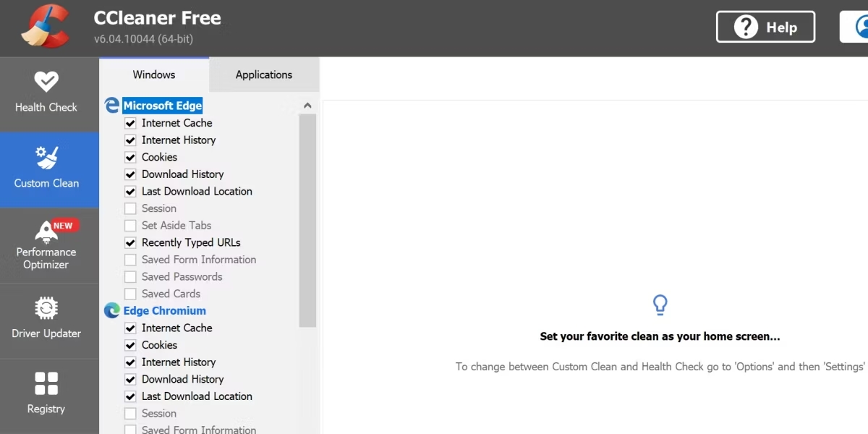Open Performance Optimizer rocket icon
This screenshot has width=868, height=434.
coord(46,231)
